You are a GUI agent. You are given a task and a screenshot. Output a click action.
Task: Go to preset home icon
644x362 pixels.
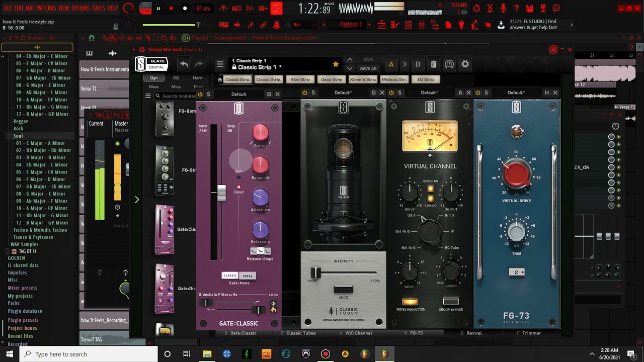(x=220, y=79)
